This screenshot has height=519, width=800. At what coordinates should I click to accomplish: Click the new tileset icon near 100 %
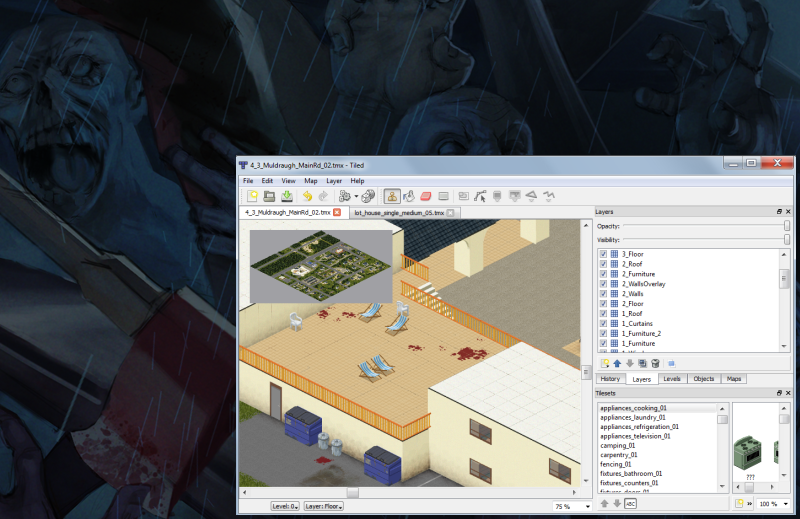(739, 504)
